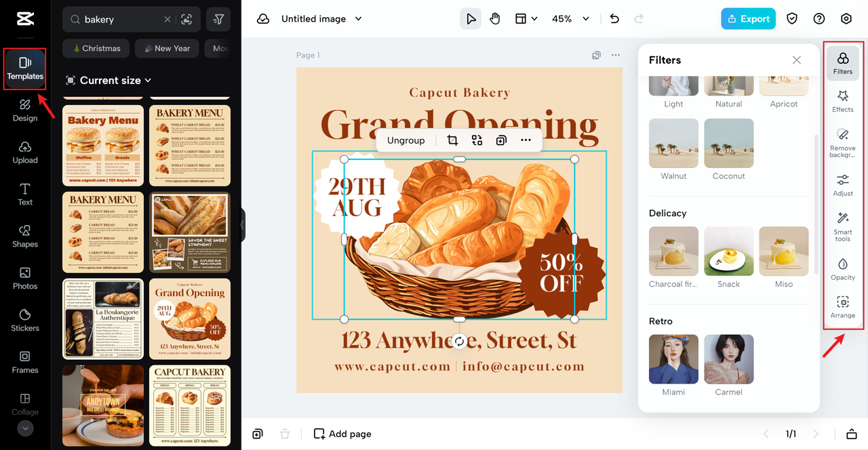
Task: Open the template filter options
Action: pyautogui.click(x=218, y=20)
